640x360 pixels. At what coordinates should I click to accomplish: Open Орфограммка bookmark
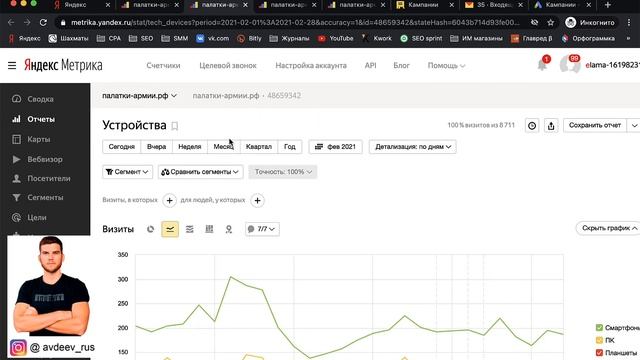588,38
